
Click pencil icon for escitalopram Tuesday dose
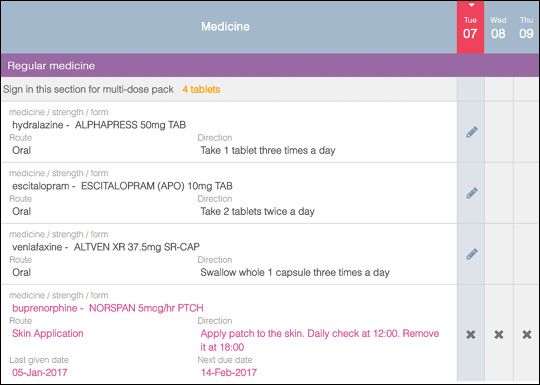[x=471, y=193]
